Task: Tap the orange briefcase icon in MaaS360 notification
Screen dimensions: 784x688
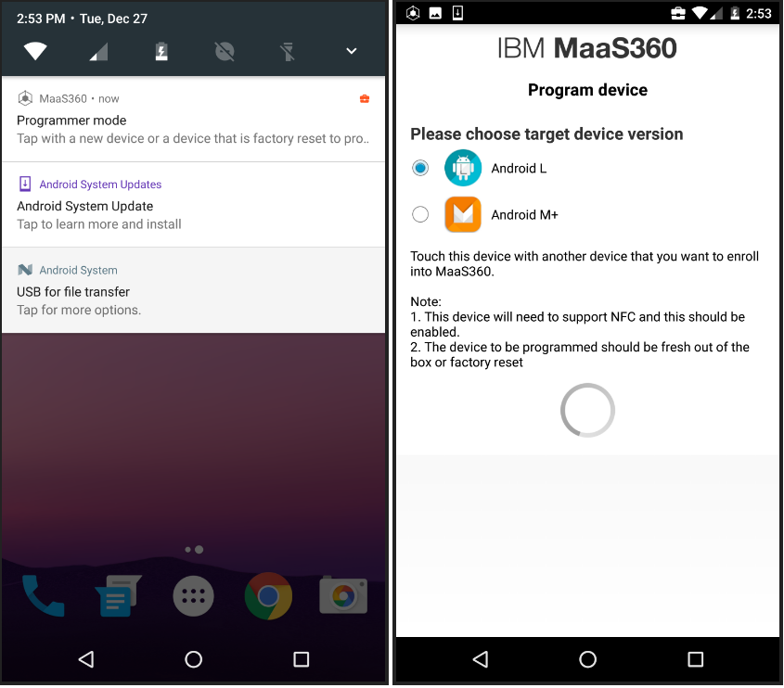Action: 365,98
